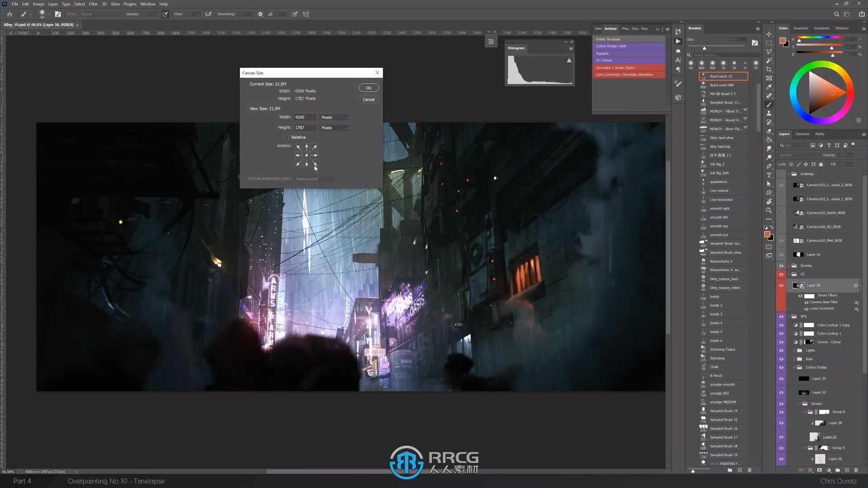The image size is (868, 488).
Task: Show the Camera.010_Depth_0030 layer
Action: pos(781,213)
